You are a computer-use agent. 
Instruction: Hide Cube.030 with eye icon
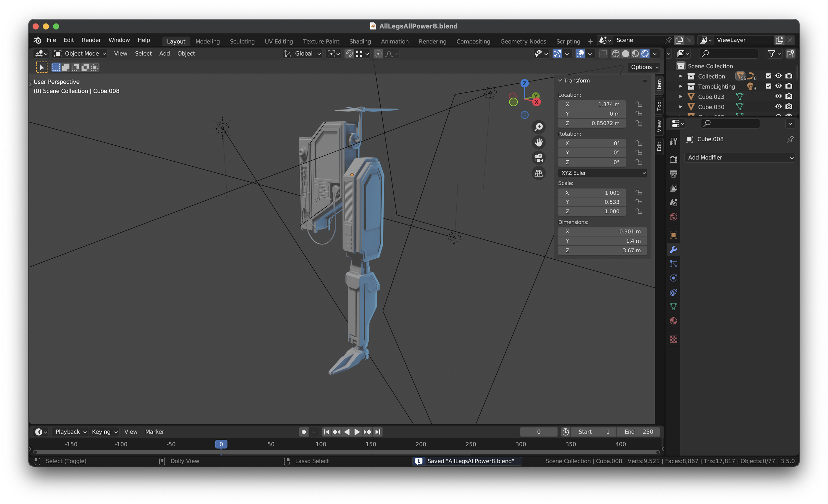click(x=778, y=107)
